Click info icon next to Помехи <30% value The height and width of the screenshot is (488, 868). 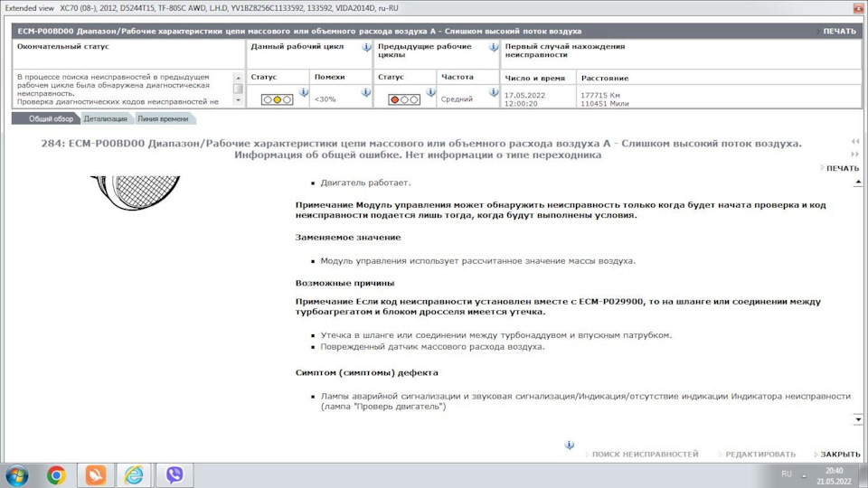point(366,92)
